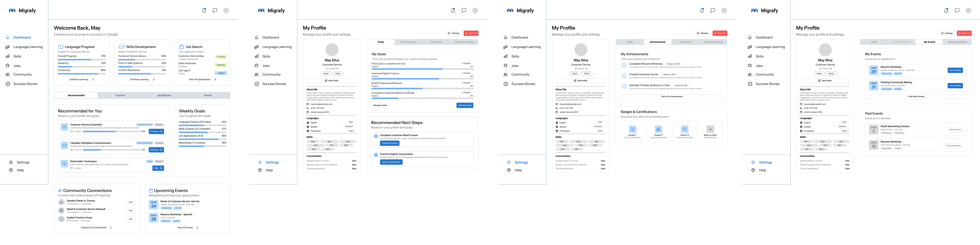The height and width of the screenshot is (245, 980).
Task: Click the Upcoming Events calendar icon
Action: coord(151,190)
